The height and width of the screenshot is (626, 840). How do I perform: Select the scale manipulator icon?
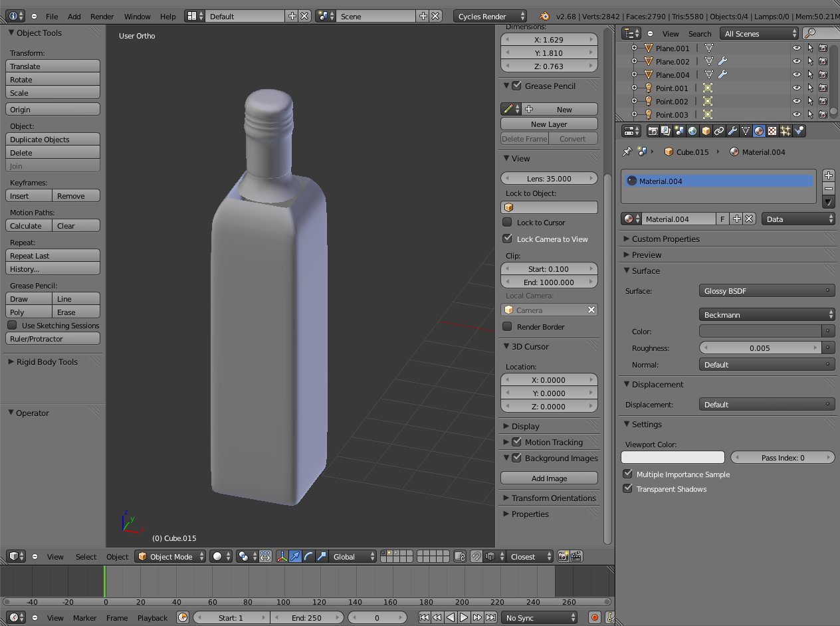(x=322, y=556)
